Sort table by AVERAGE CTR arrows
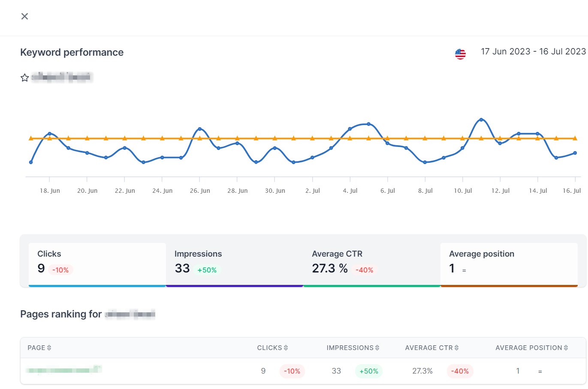The image size is (588, 389). (x=456, y=348)
